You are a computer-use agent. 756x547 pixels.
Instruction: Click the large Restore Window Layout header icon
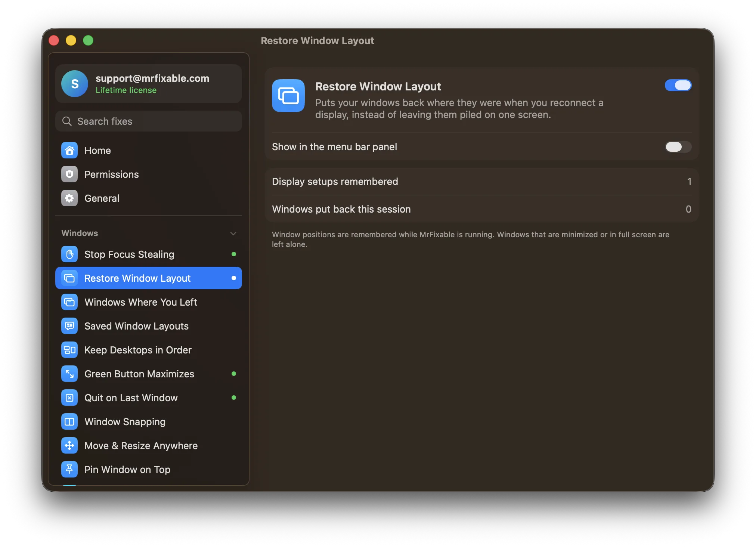pos(288,96)
